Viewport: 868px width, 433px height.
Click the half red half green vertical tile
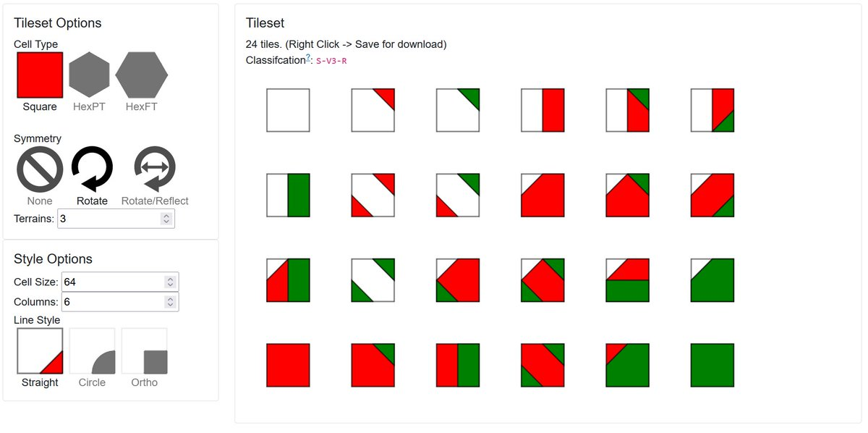click(458, 366)
